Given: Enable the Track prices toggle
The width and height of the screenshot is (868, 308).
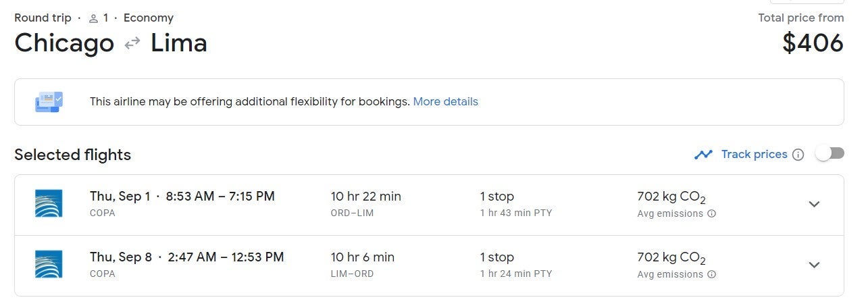Looking at the screenshot, I should coord(829,154).
